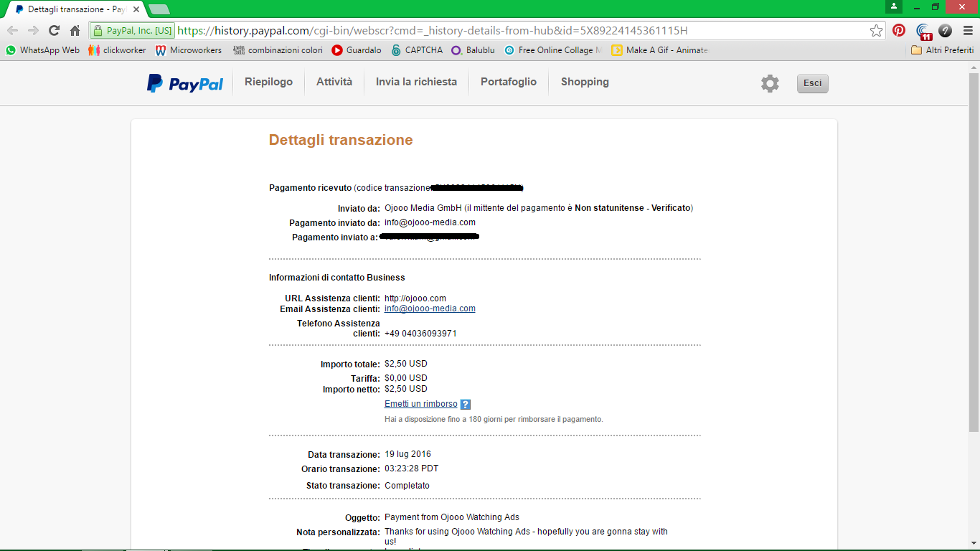Open the extension with red 11 badge

point(924,32)
